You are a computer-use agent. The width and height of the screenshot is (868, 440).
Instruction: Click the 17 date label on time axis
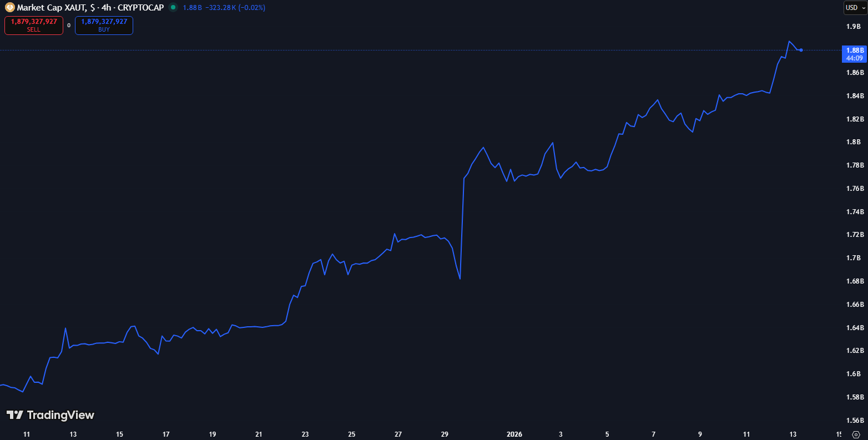coord(166,434)
